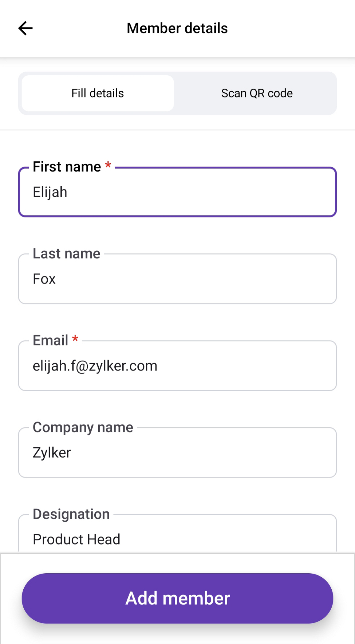This screenshot has width=355, height=644.
Task: Click the red asterisk beside First name
Action: pyautogui.click(x=108, y=166)
